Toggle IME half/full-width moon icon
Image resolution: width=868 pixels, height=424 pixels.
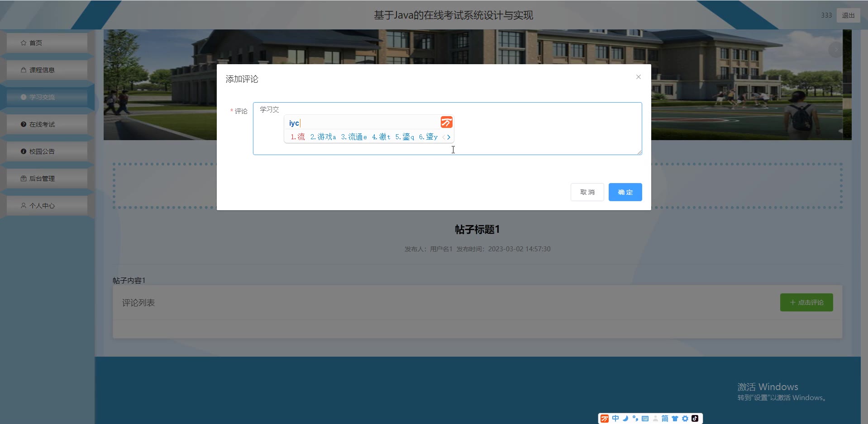coord(625,419)
